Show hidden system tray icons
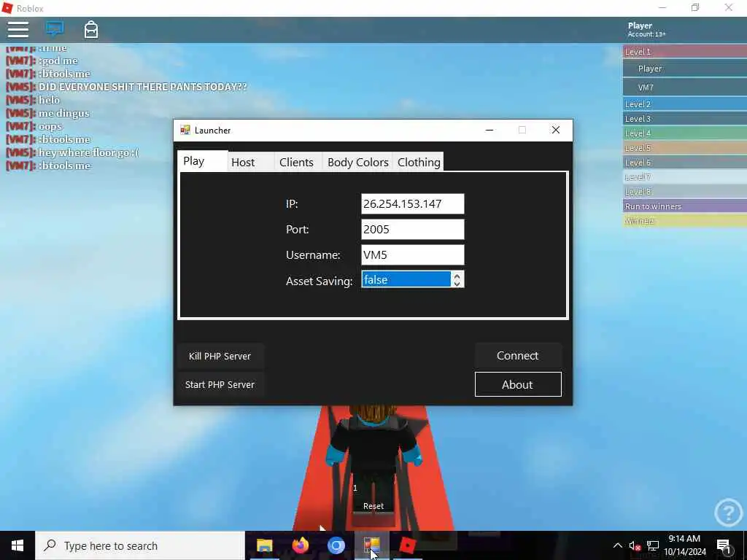Image resolution: width=747 pixels, height=560 pixels. 617,545
